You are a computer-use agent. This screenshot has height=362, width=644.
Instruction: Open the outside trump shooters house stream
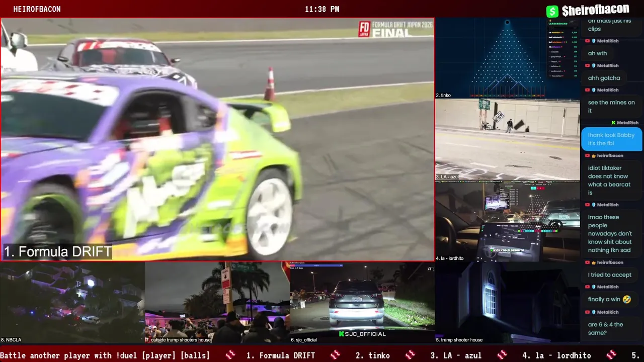point(217,303)
